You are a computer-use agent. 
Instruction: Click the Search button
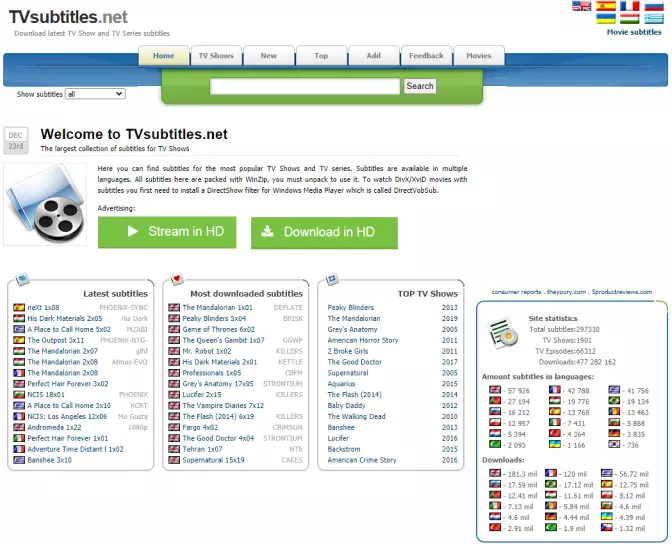pyautogui.click(x=420, y=86)
